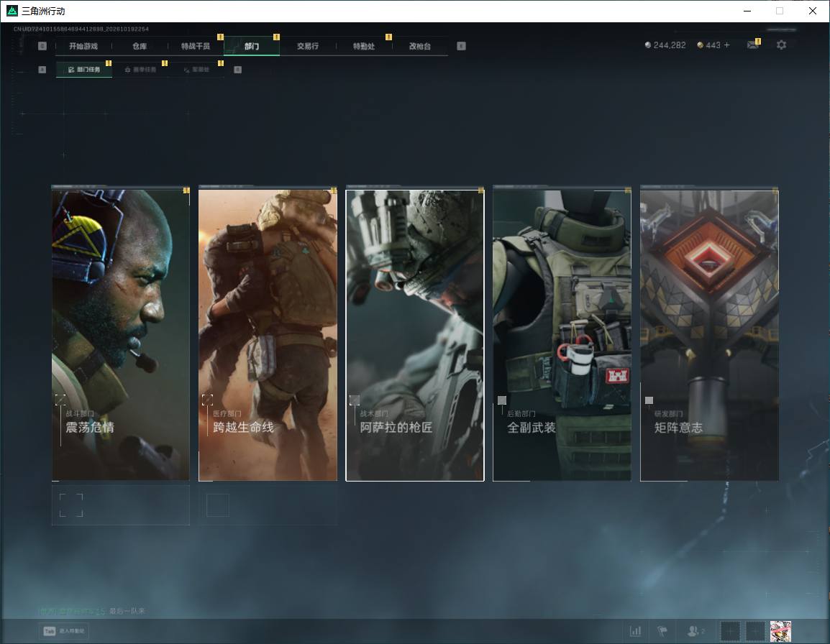Click the statistics bar chart icon

[635, 631]
